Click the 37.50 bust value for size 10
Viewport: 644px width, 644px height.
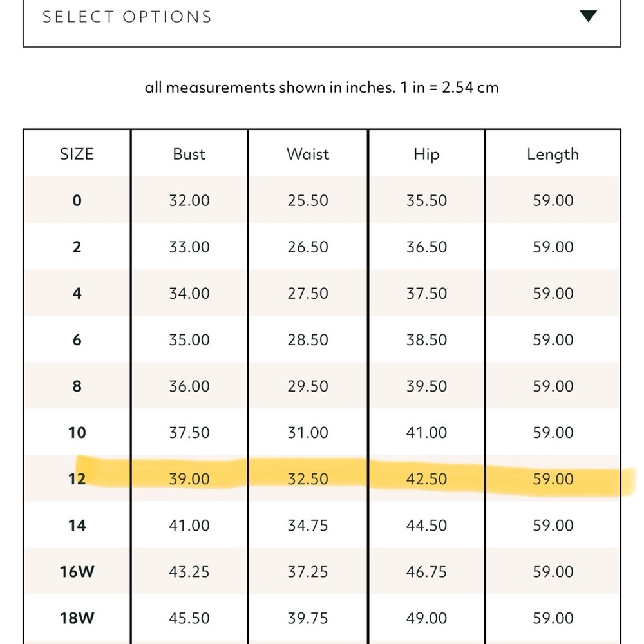tap(189, 433)
